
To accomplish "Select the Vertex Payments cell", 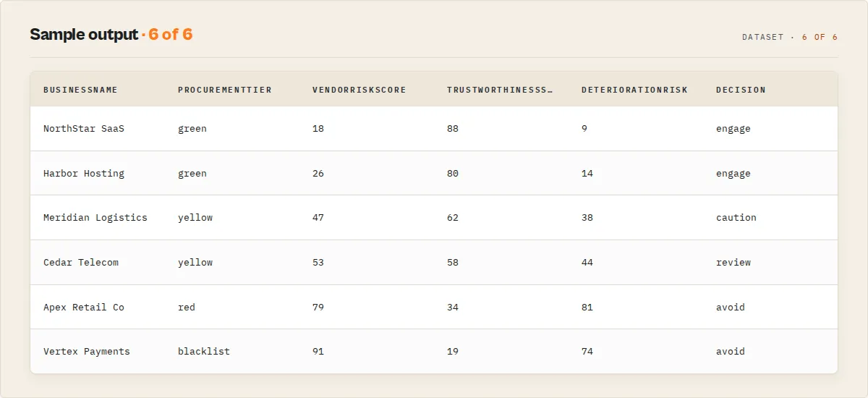I will (x=87, y=352).
